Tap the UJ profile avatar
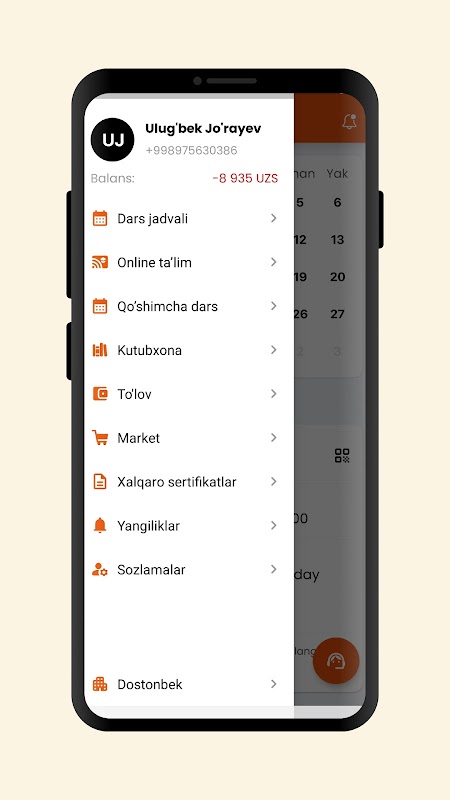 coord(112,140)
